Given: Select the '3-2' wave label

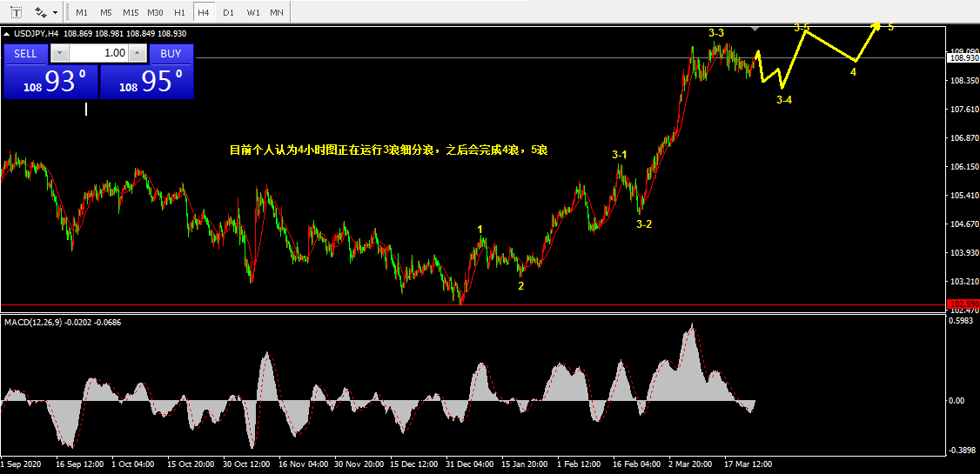Looking at the screenshot, I should tap(644, 224).
